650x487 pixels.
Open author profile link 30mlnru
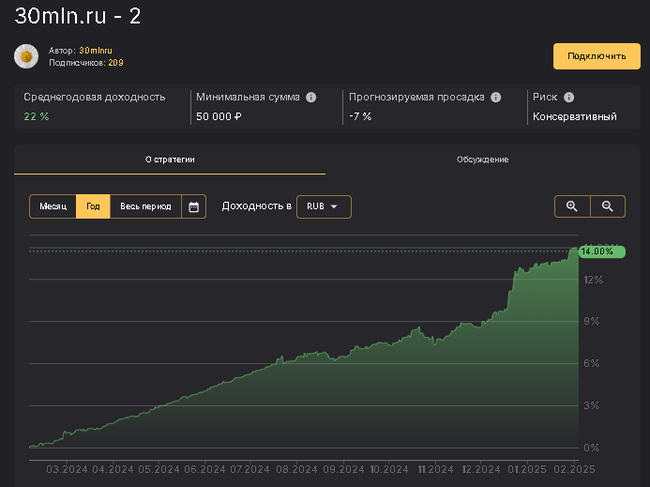click(x=96, y=50)
